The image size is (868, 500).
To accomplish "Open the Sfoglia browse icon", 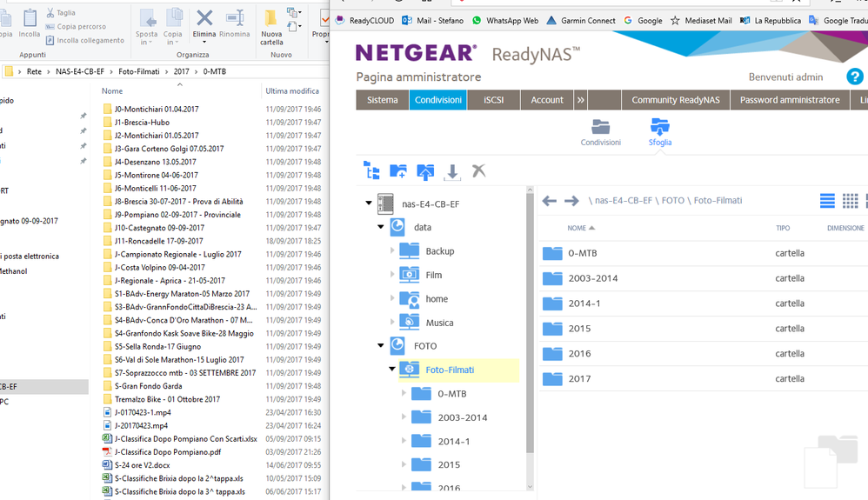I will [x=660, y=132].
